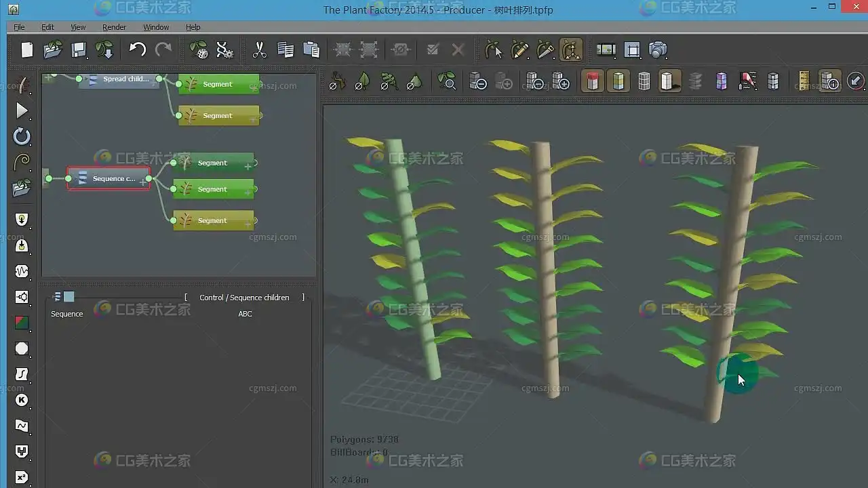This screenshot has width=868, height=488.
Task: Open a plant file with folder icon
Action: pyautogui.click(x=52, y=50)
